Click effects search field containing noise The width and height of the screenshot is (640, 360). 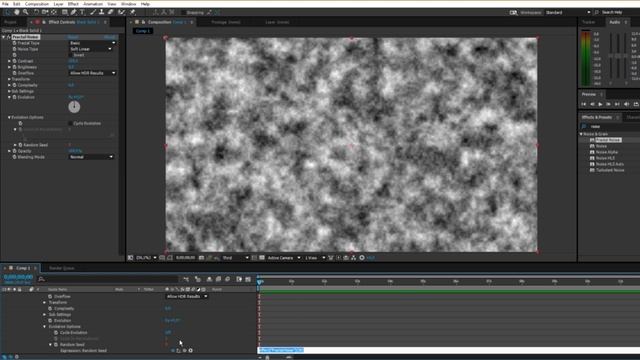pos(613,127)
